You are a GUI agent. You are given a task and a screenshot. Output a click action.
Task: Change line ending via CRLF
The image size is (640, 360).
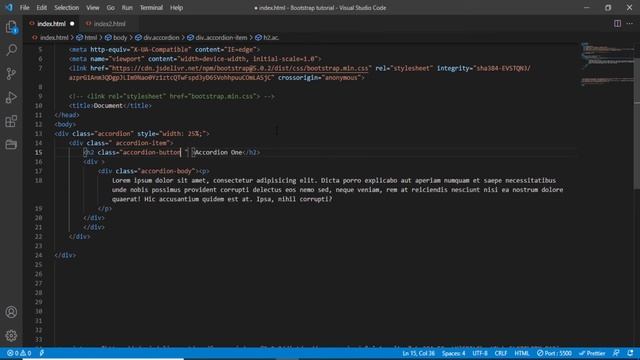click(x=500, y=353)
